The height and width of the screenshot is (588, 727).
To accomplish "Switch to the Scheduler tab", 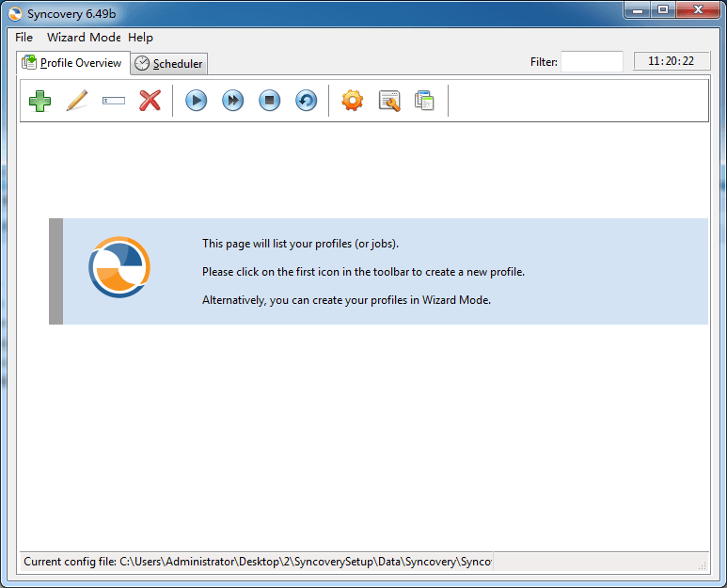I will [169, 64].
